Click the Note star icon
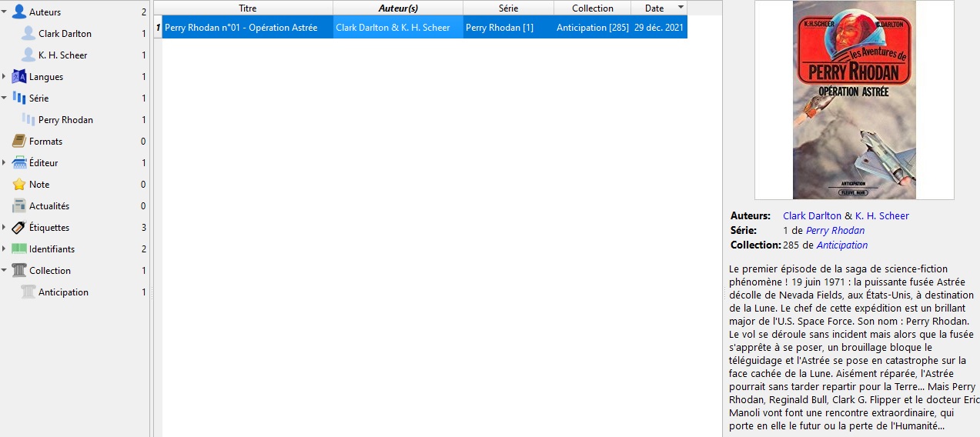Image resolution: width=980 pixels, height=437 pixels. (19, 184)
